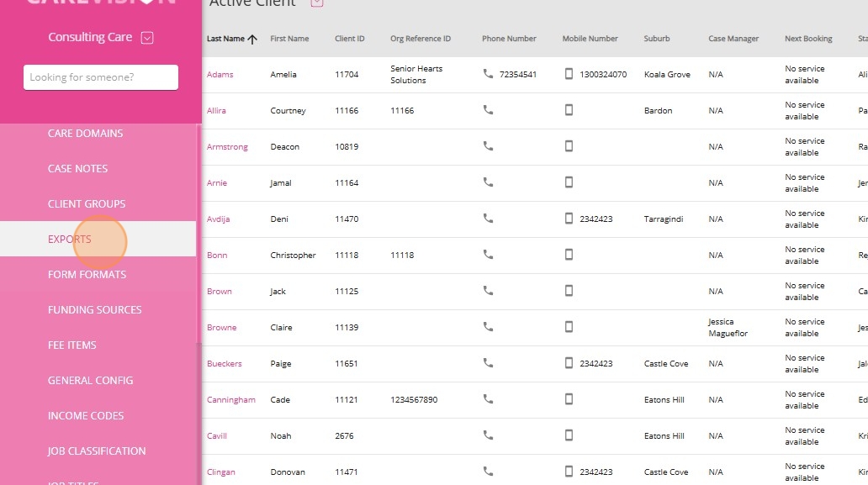Screen dimensions: 868x485
Task: Open Active Client filter dropdown
Action: (x=316, y=3)
